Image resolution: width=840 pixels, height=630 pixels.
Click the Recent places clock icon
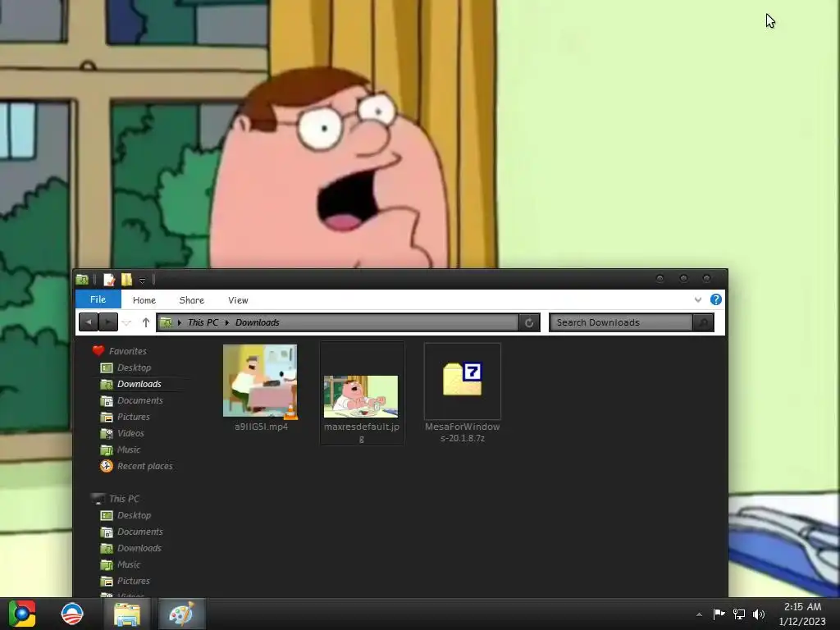click(106, 466)
